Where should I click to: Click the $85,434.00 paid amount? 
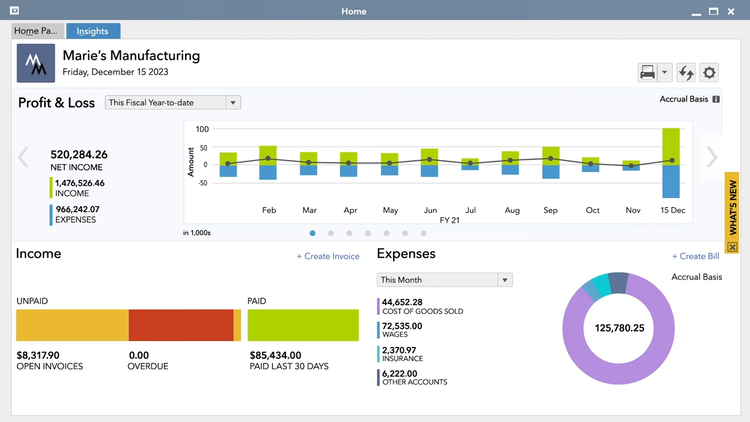point(276,355)
